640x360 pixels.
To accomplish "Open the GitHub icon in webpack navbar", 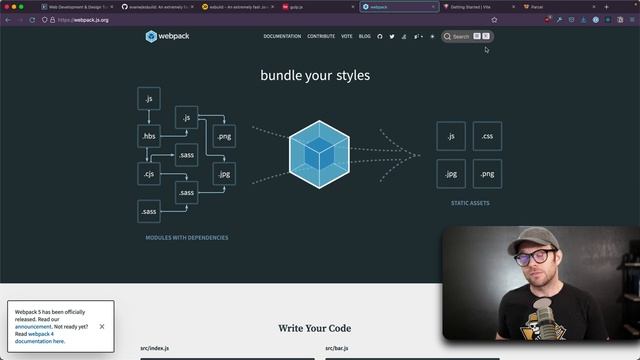I will [x=380, y=36].
